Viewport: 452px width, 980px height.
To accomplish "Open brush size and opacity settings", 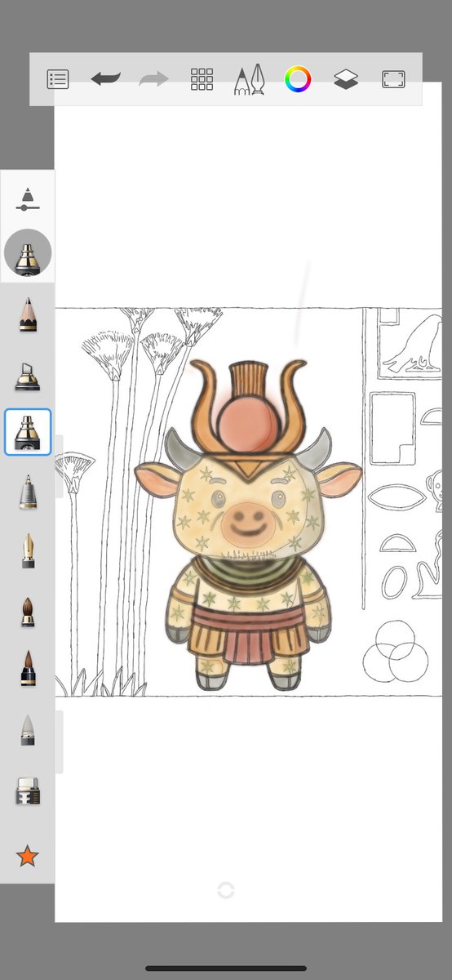I will pyautogui.click(x=28, y=199).
